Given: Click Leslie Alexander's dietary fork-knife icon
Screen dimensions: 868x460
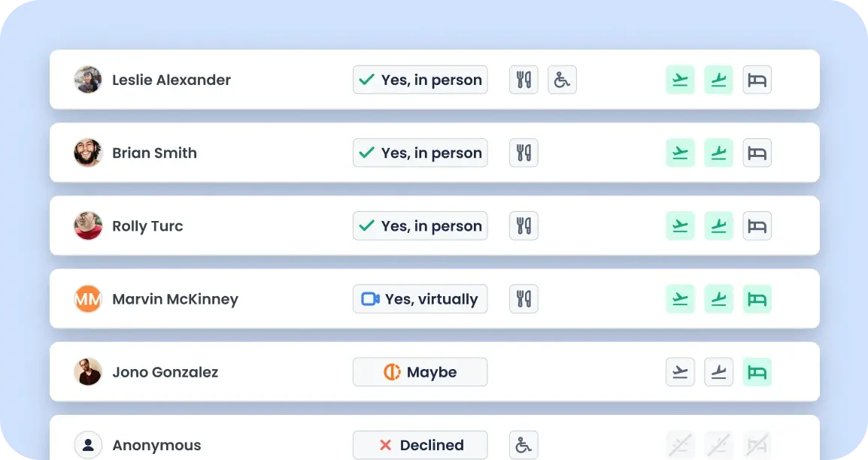Looking at the screenshot, I should pyautogui.click(x=524, y=80).
